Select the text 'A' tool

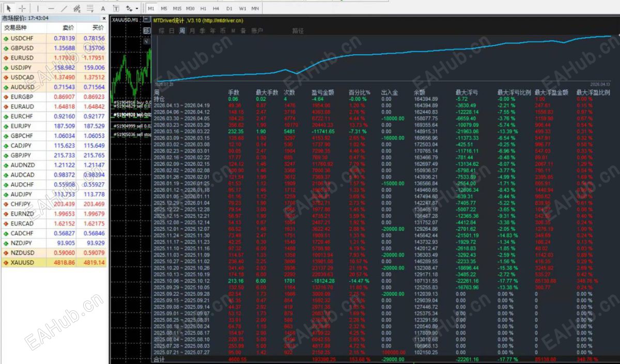[103, 8]
